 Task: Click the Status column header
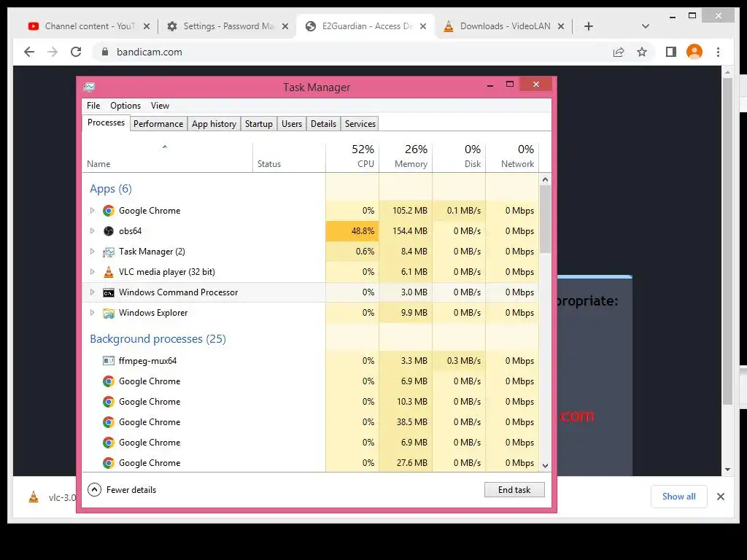coord(289,157)
